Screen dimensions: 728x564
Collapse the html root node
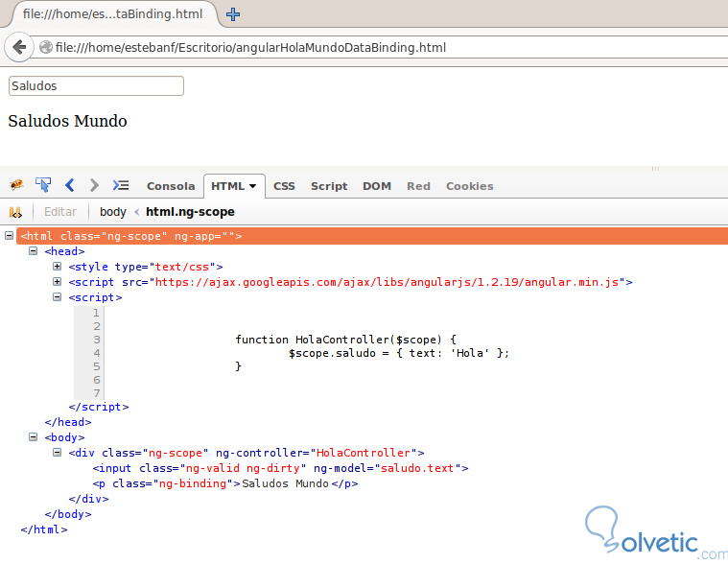point(9,235)
